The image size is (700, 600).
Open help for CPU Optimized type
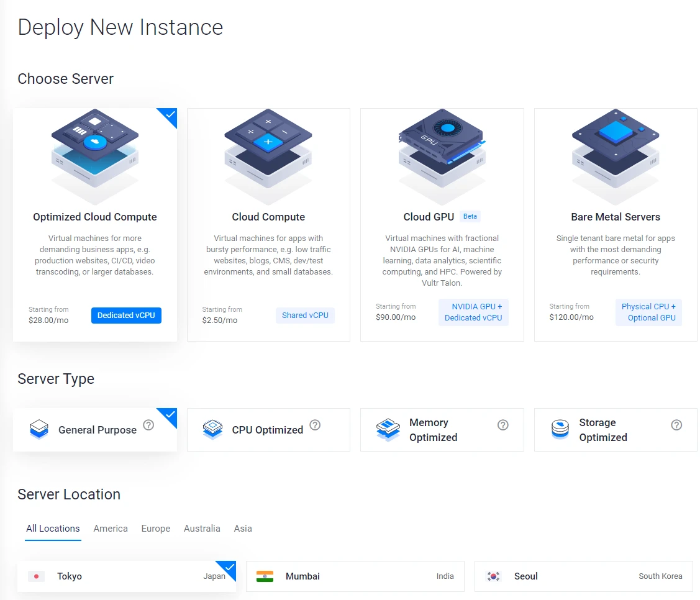tap(315, 425)
